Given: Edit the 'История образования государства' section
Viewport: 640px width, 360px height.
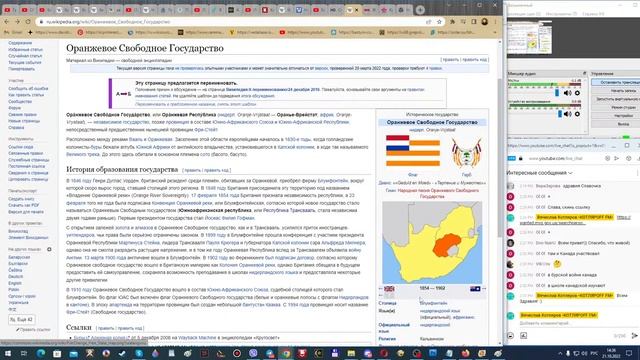Looking at the screenshot, I should [x=192, y=170].
